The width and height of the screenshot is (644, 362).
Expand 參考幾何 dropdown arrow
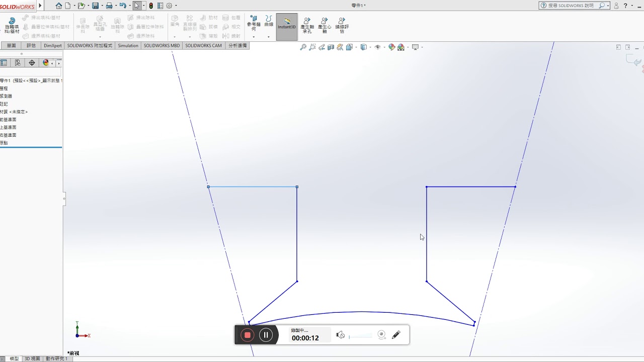coord(254,37)
